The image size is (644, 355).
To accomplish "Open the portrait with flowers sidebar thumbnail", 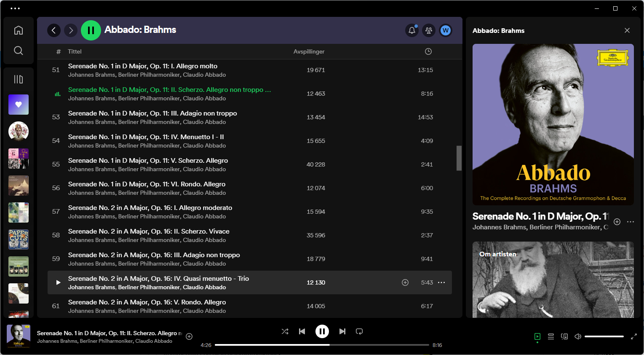I will (19, 132).
